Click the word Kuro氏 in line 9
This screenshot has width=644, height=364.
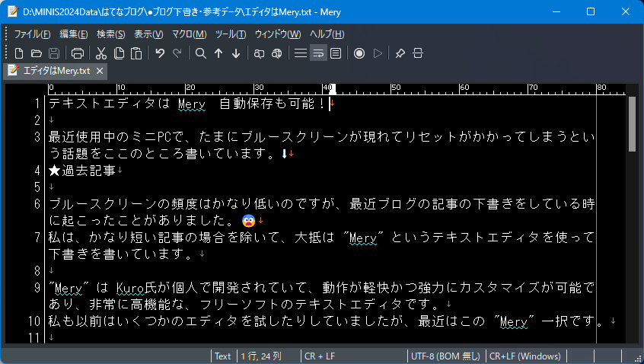tap(137, 288)
